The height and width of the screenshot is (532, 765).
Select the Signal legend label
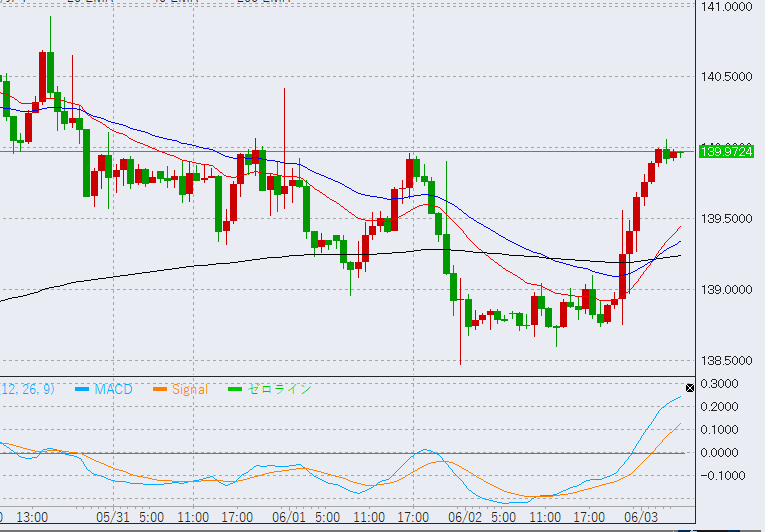[x=189, y=389]
